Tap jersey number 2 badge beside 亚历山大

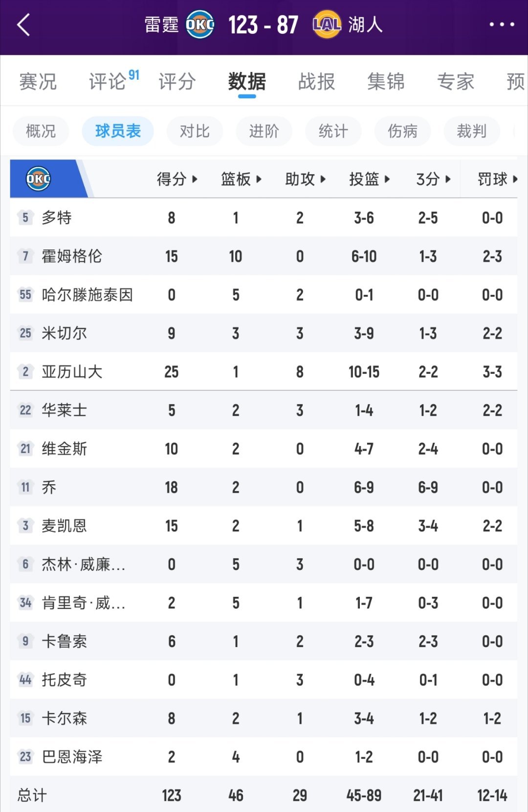[25, 372]
